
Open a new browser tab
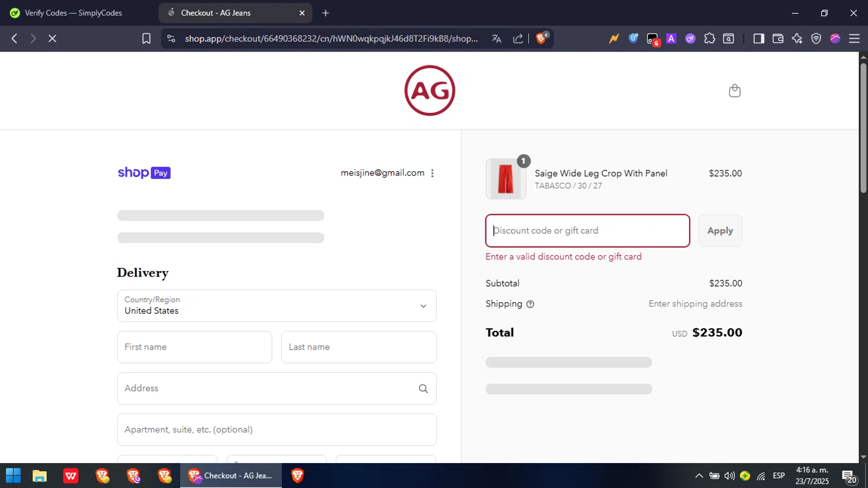point(325,13)
